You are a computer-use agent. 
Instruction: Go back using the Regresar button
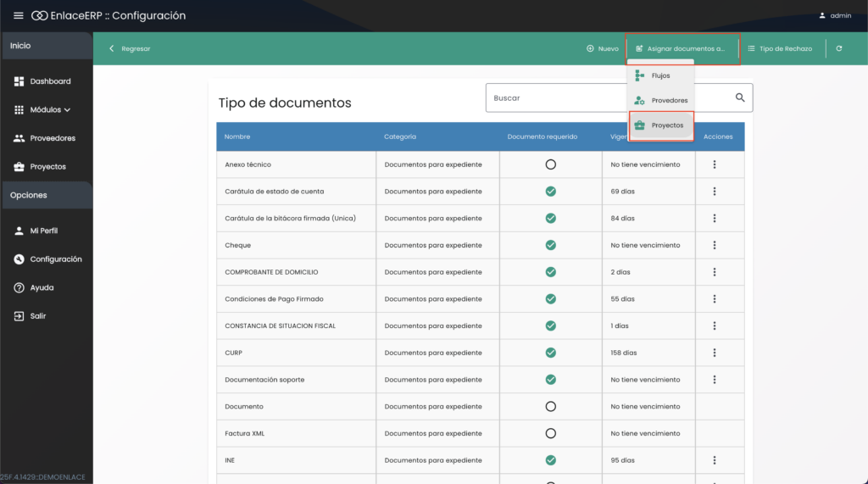[130, 49]
